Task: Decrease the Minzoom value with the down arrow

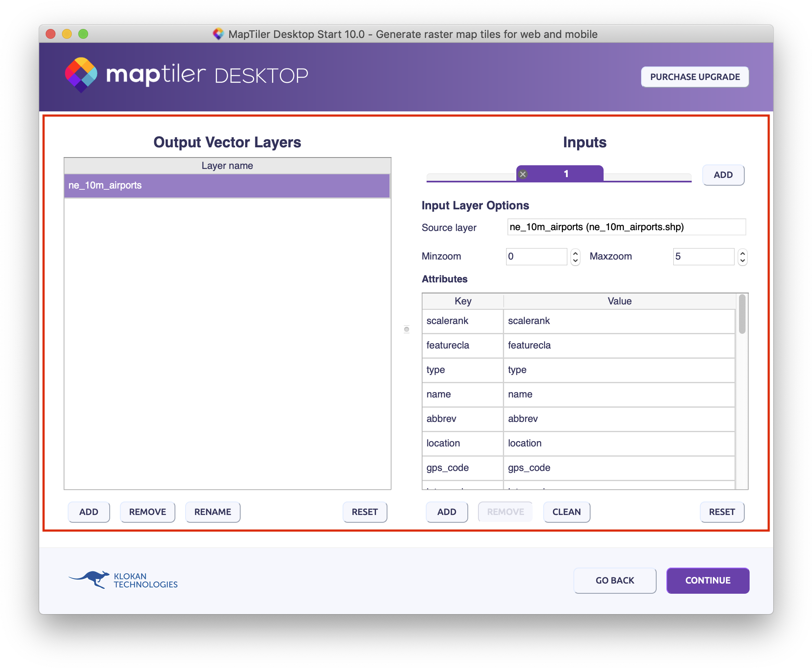Action: [x=575, y=261]
